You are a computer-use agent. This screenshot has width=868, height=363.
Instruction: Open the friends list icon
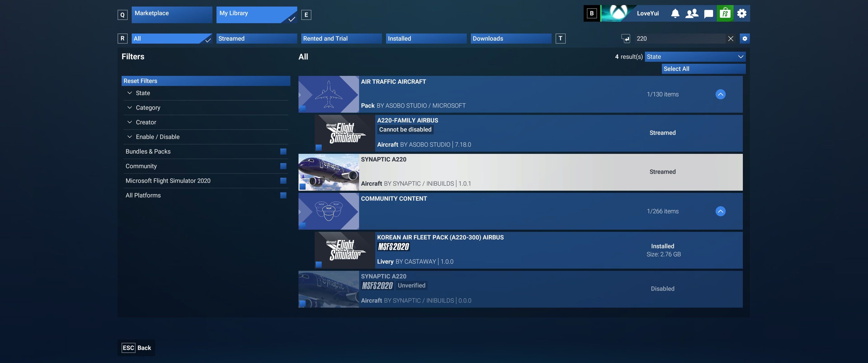(692, 13)
